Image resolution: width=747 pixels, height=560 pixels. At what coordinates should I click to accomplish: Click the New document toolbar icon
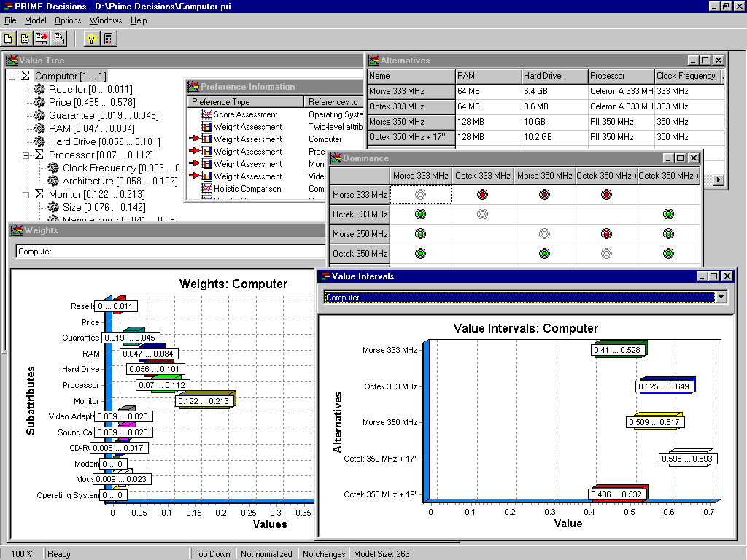click(9, 39)
